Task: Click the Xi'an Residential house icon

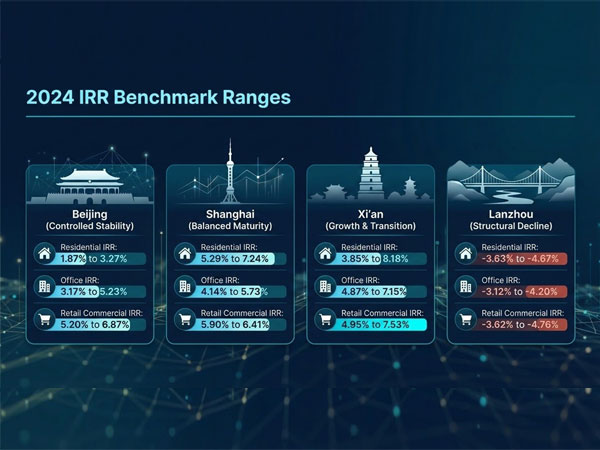Action: coord(325,253)
